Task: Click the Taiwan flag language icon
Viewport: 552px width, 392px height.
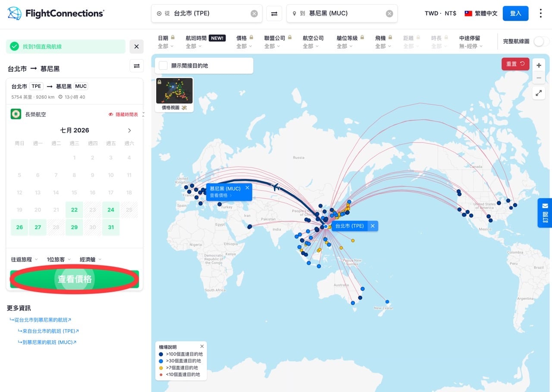Action: (x=468, y=13)
